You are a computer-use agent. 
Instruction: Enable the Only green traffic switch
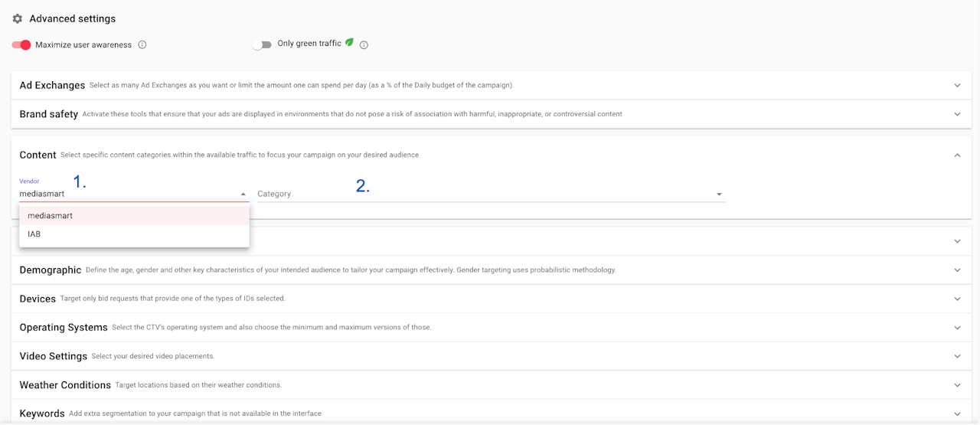[263, 44]
